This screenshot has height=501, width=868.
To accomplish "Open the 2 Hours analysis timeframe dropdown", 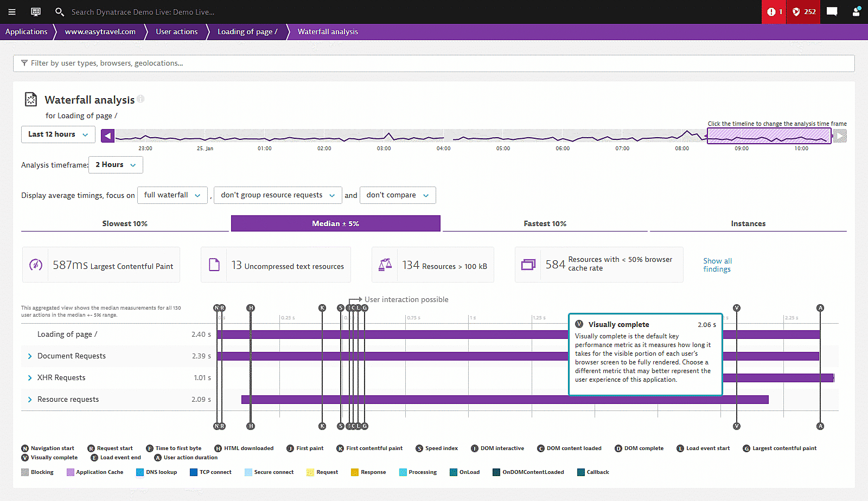I will click(116, 165).
